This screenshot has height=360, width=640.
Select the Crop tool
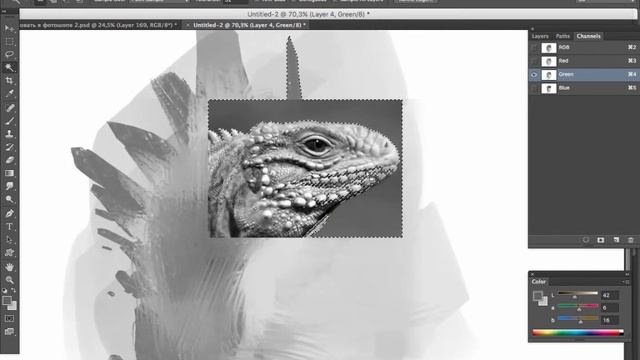[x=9, y=80]
